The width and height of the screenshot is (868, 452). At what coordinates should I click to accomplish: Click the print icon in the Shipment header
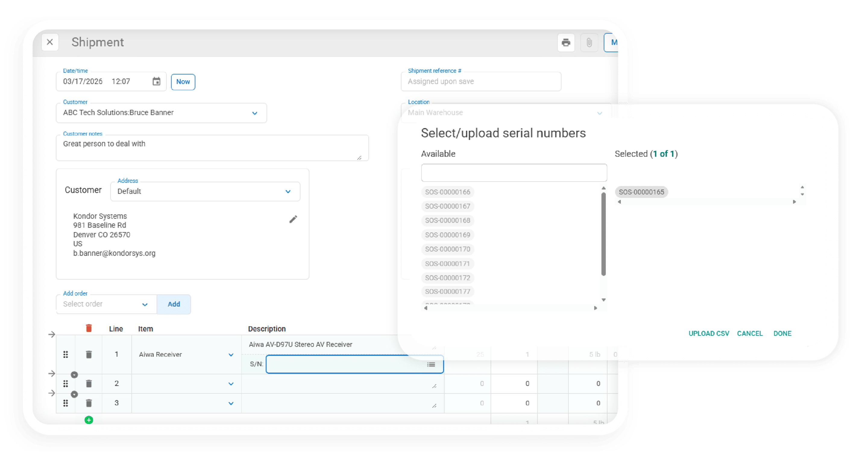point(566,43)
